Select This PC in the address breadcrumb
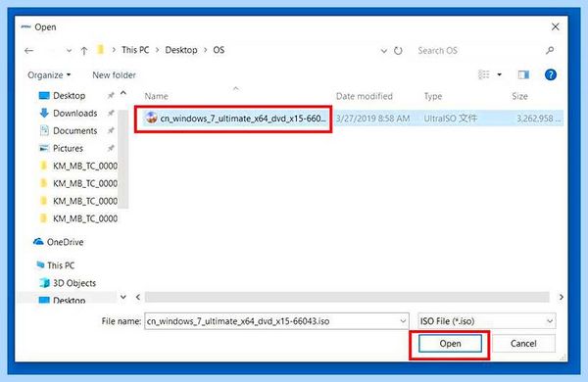 pos(135,50)
